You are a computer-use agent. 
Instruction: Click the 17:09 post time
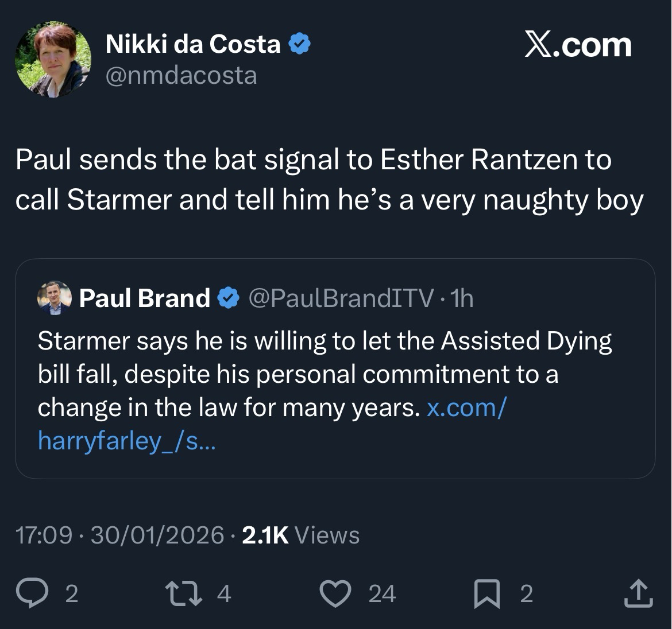44,535
